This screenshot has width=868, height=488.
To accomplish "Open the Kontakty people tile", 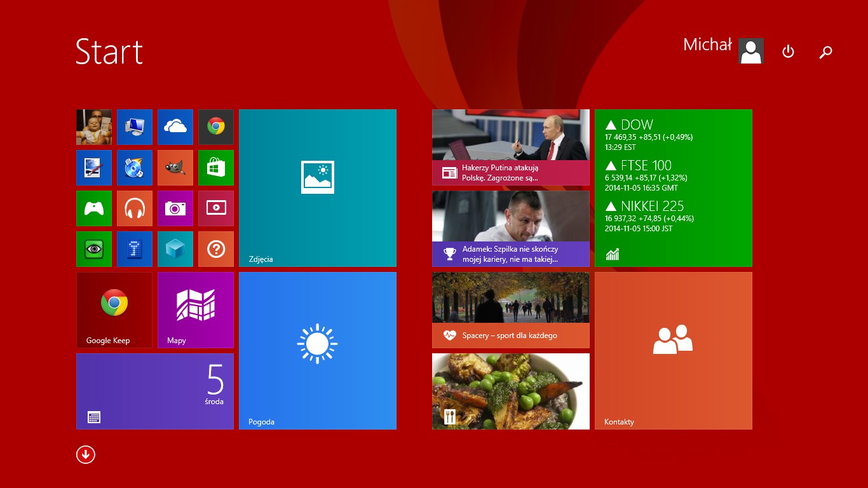I will [674, 351].
